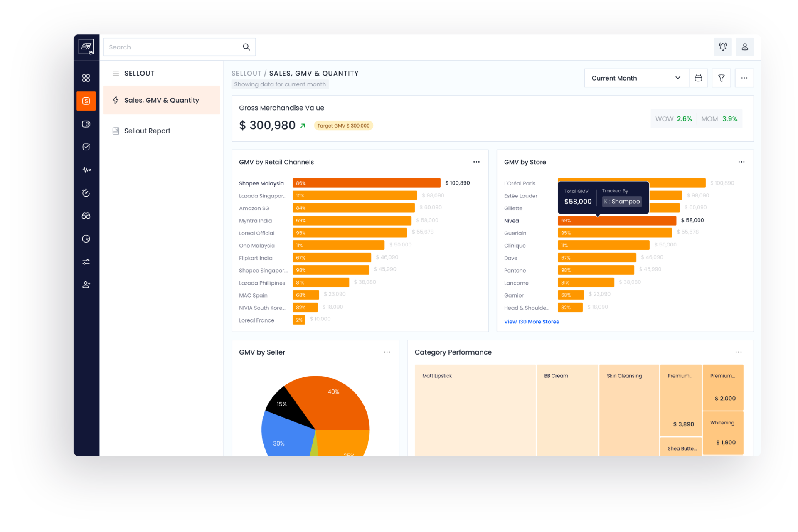Viewport: 798px width, 532px height.
Task: Click View 130 More Stores link
Action: point(531,321)
